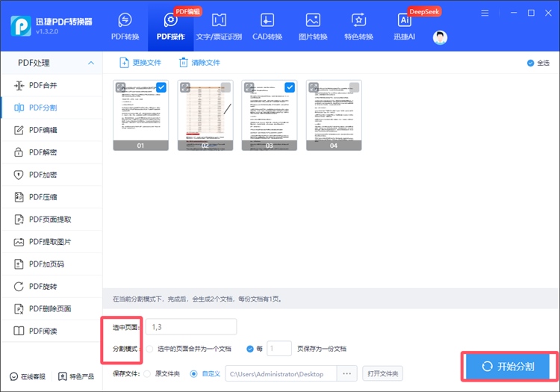Click the 选中页面 input field
Screen dimensions: 560x392
(191, 327)
